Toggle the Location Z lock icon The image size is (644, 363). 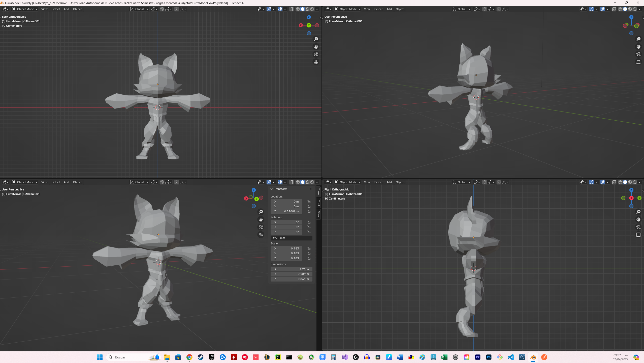coord(309,211)
